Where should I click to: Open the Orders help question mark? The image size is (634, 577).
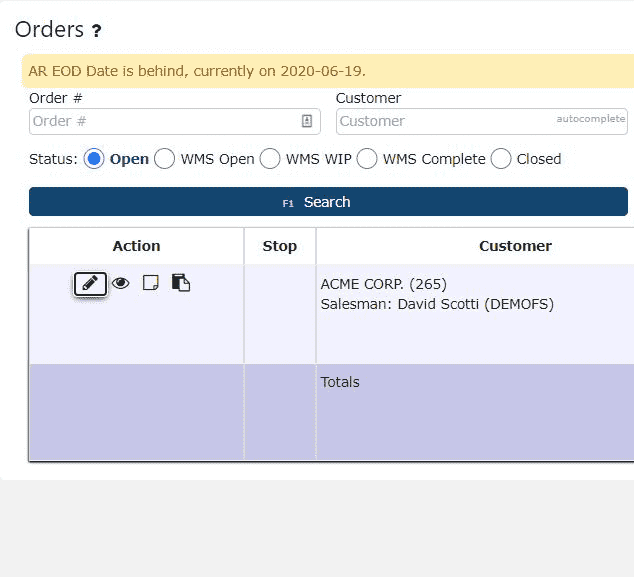click(x=96, y=31)
